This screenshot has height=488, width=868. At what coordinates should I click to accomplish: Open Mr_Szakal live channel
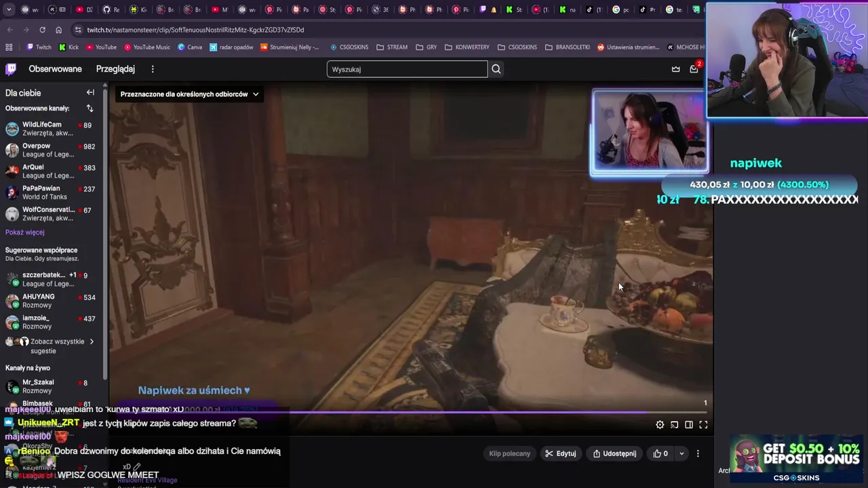(x=52, y=386)
